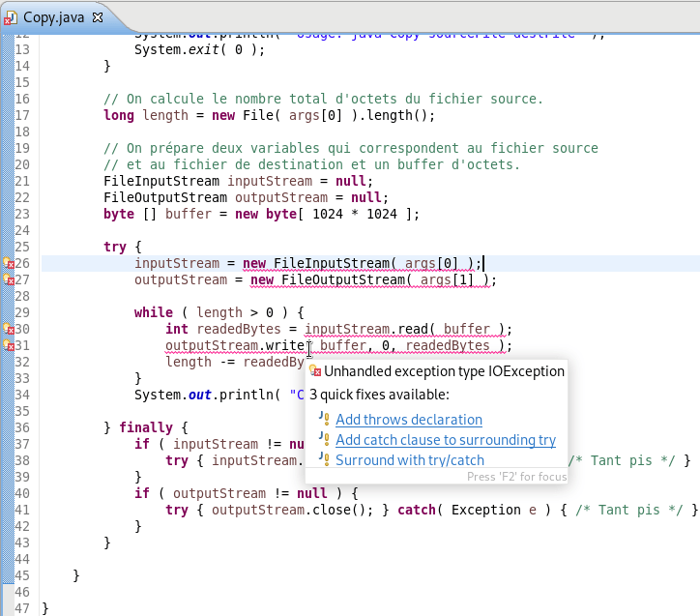Click the 'Add throws declaration' quick fix link
Viewport: 700px width, 616px height.
[x=408, y=420]
